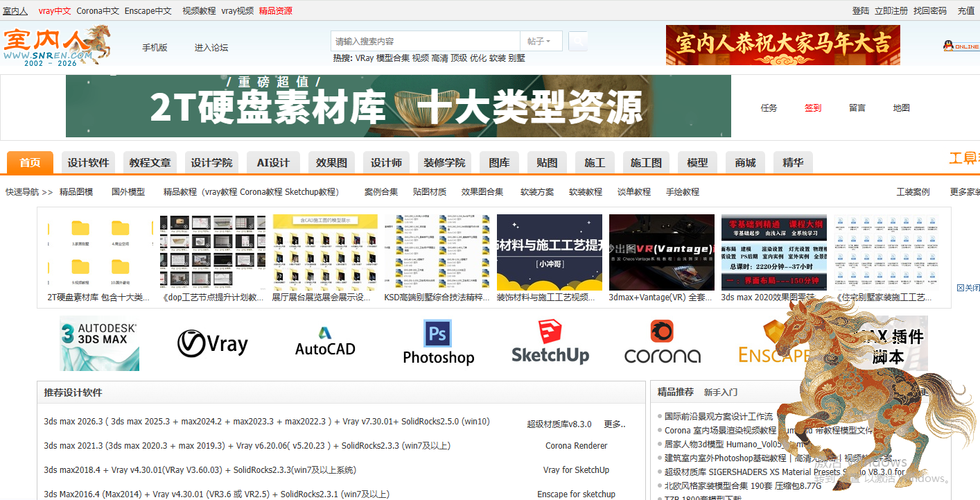This screenshot has width=980, height=500.
Task: Open the 2T硬盘素材库 folder thumbnail
Action: tap(100, 252)
